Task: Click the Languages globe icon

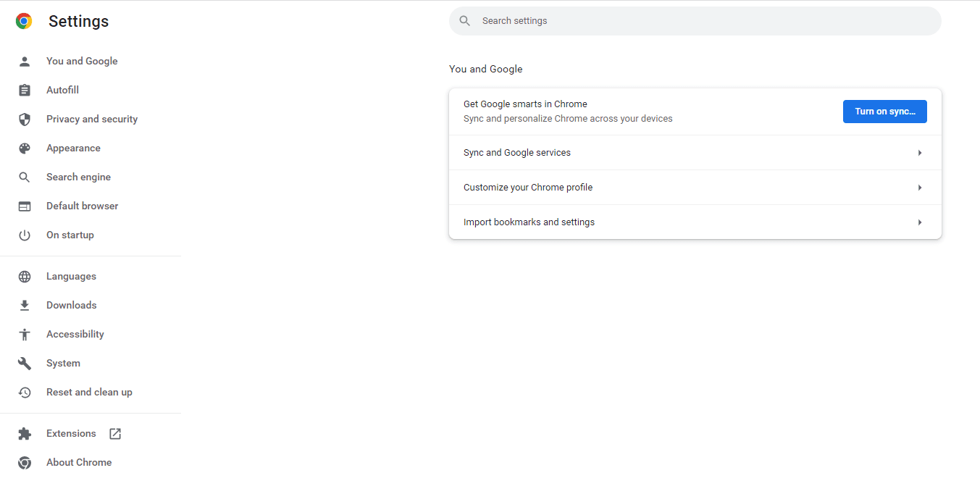Action: click(x=25, y=276)
